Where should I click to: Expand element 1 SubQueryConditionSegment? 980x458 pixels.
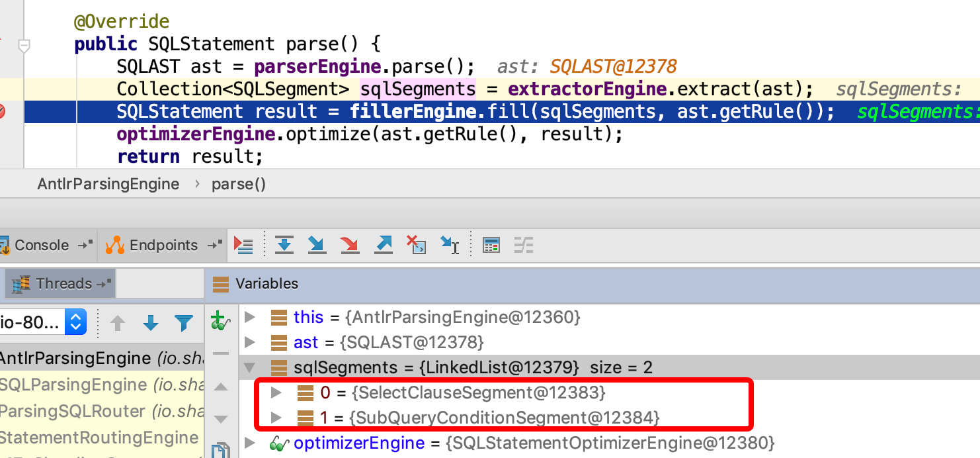click(276, 418)
